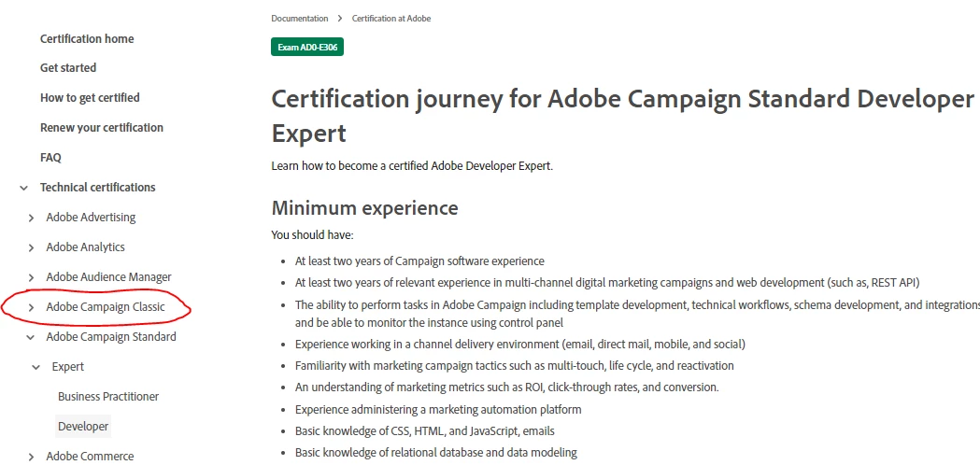Click bullet about CSS, HTML, and JavaScript

point(425,431)
